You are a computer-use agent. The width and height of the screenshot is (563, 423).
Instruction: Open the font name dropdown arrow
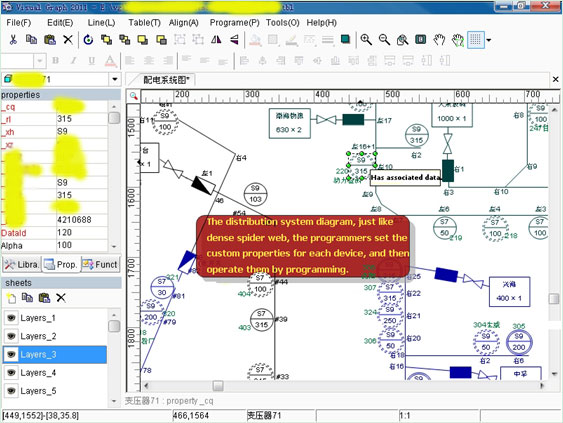(39, 61)
